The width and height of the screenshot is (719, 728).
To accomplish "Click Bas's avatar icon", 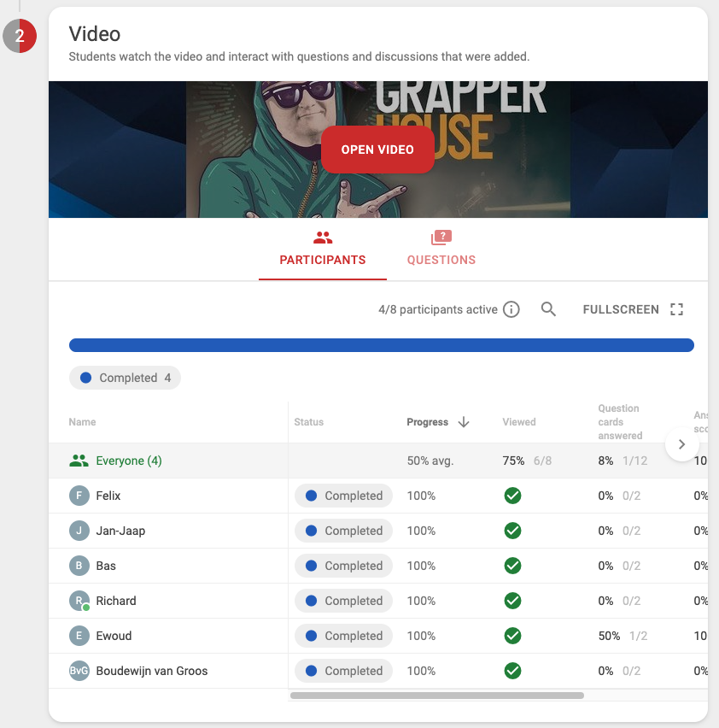I will point(79,566).
